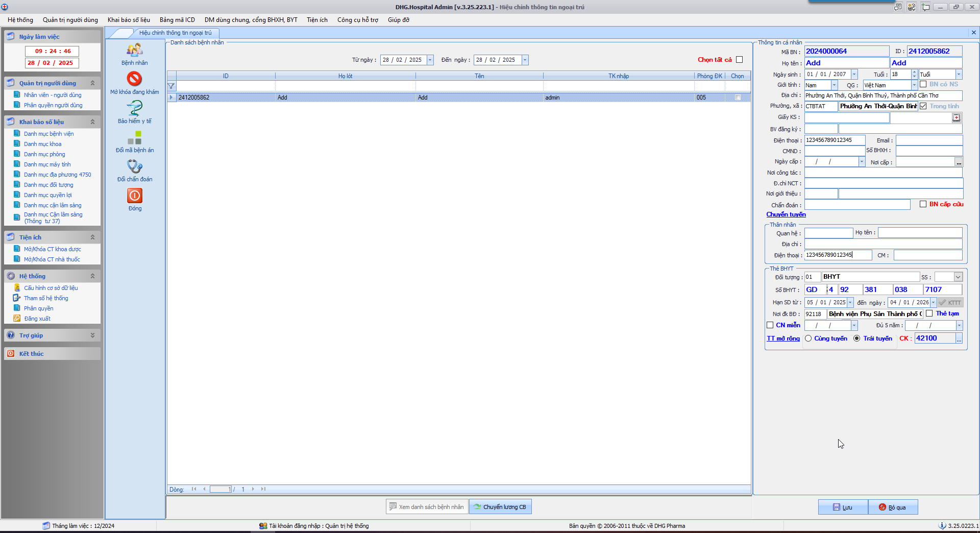
Task: Toggle the BN có NS checkbox
Action: (923, 84)
